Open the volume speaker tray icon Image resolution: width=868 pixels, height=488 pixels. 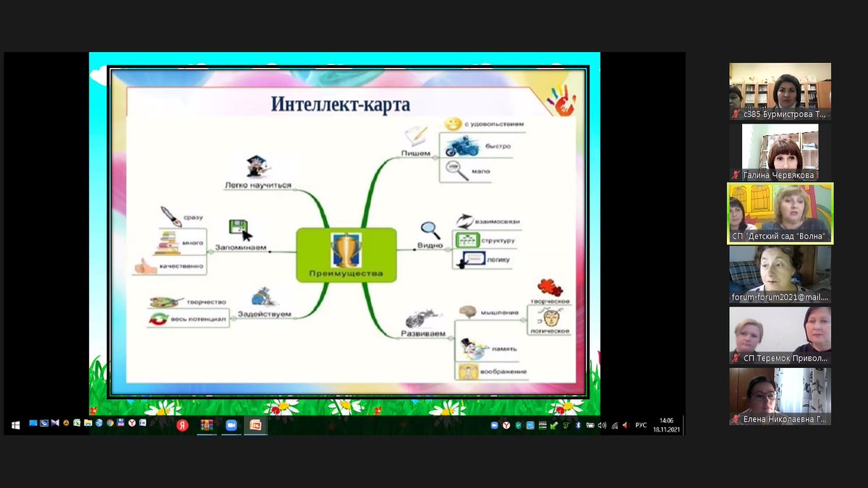[602, 425]
